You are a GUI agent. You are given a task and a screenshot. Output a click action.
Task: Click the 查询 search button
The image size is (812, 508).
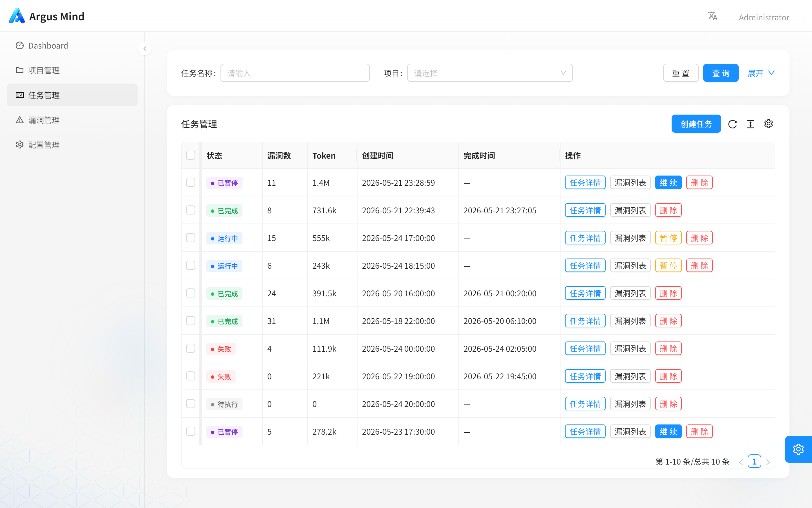click(x=721, y=73)
